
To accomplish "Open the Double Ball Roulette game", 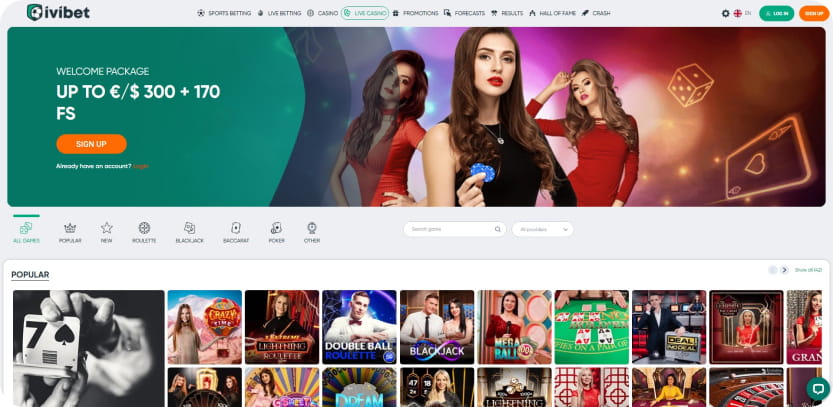I will pyautogui.click(x=359, y=327).
